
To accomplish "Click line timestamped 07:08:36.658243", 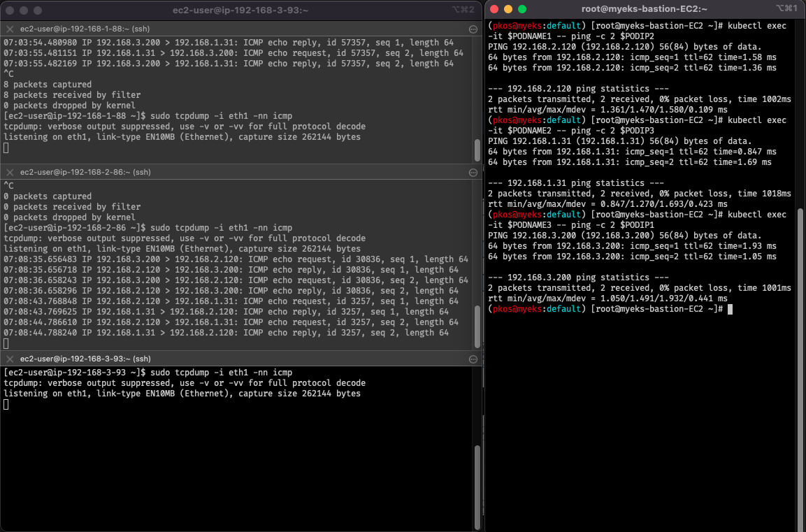I will [x=236, y=280].
